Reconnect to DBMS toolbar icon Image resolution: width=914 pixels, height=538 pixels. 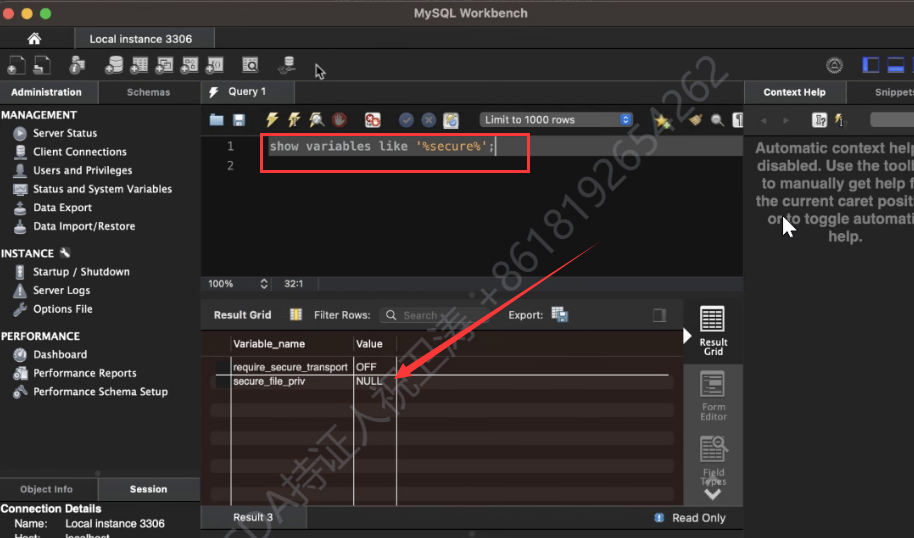pyautogui.click(x=287, y=65)
